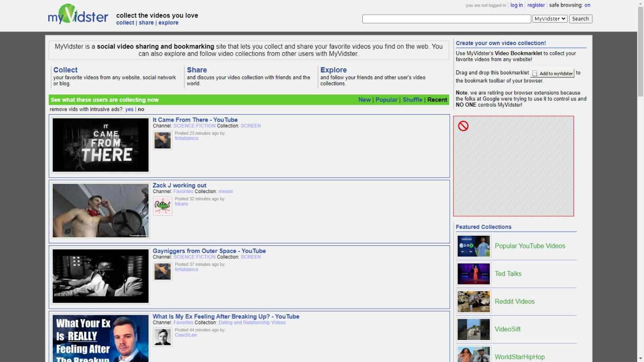Switch to the Popular tab
The height and width of the screenshot is (362, 644).
click(x=386, y=100)
